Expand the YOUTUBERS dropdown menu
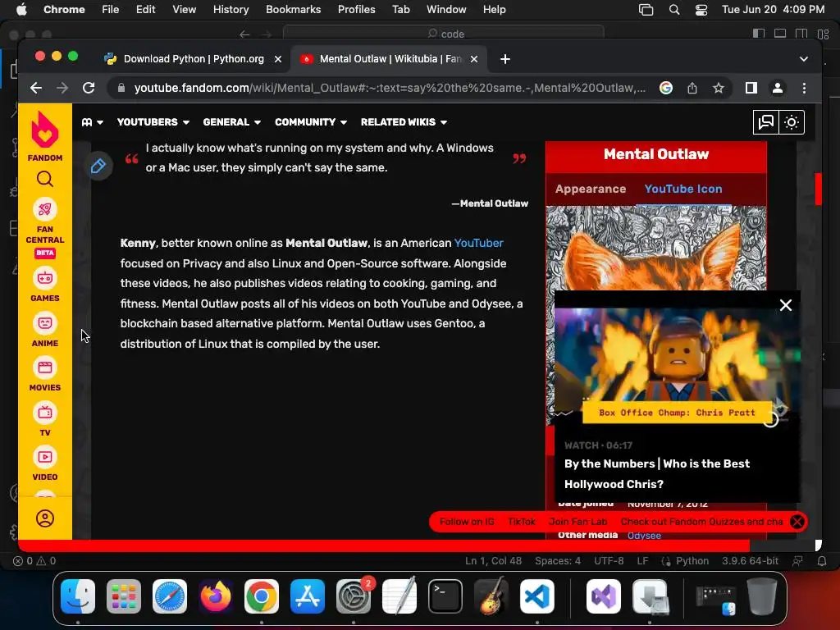 (x=153, y=122)
